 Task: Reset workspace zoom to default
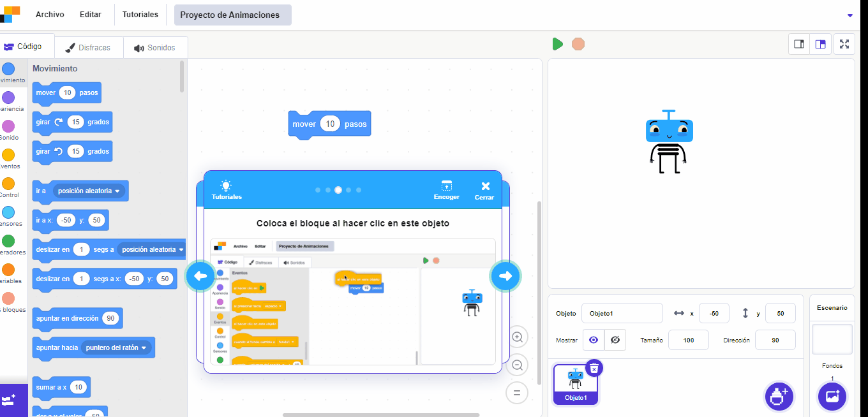point(518,393)
